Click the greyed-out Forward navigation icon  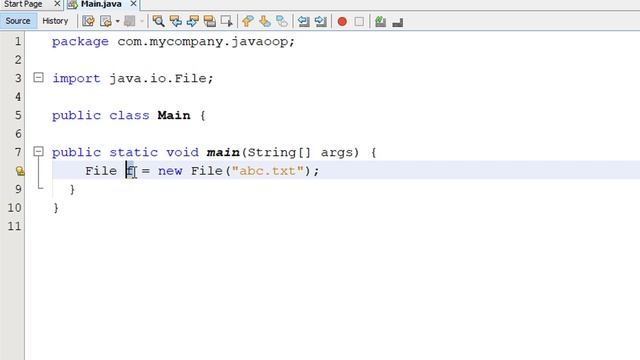pos(130,21)
